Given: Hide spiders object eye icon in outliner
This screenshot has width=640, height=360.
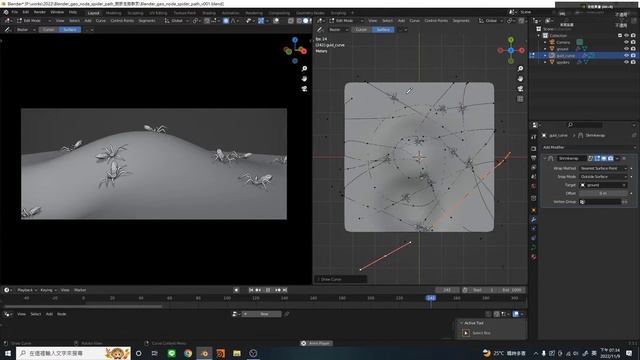Looking at the screenshot, I should (627, 62).
